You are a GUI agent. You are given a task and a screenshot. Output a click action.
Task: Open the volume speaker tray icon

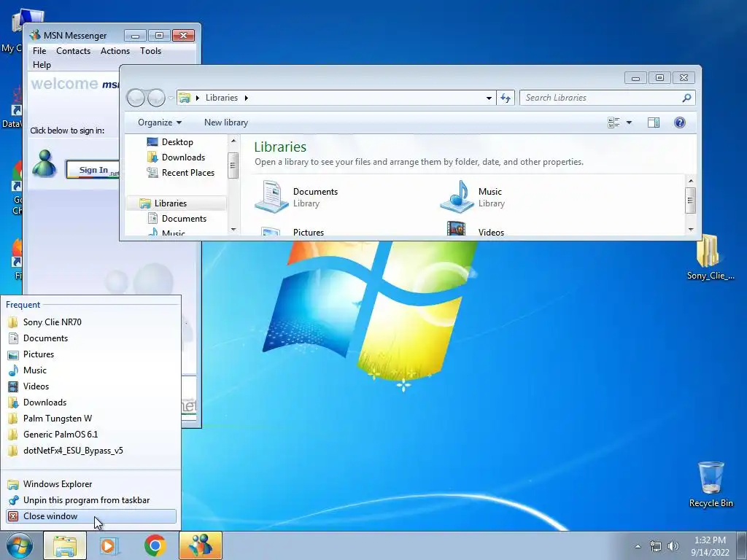coord(673,546)
